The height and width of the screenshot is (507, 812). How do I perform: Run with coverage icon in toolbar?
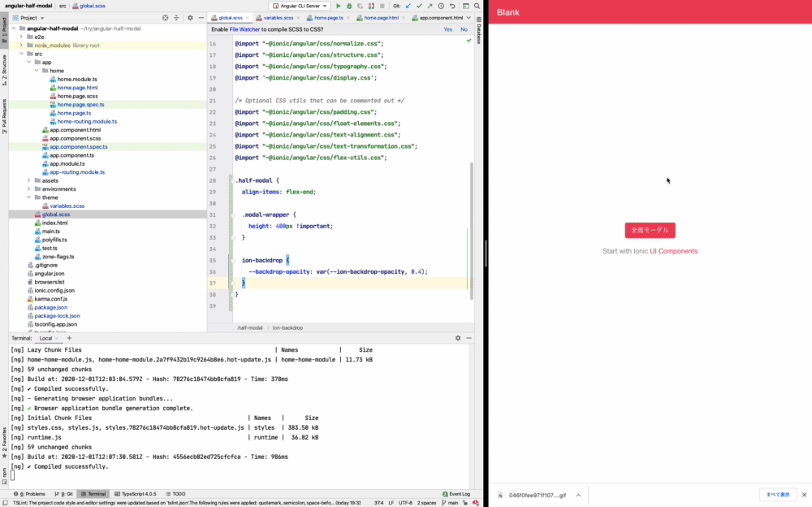pos(360,6)
